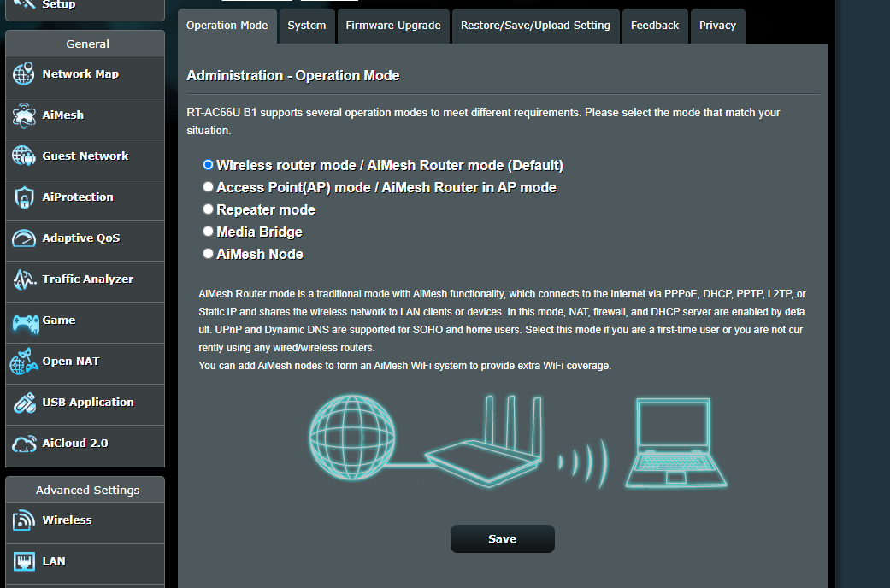Go to Wireless settings menu label

click(x=67, y=520)
